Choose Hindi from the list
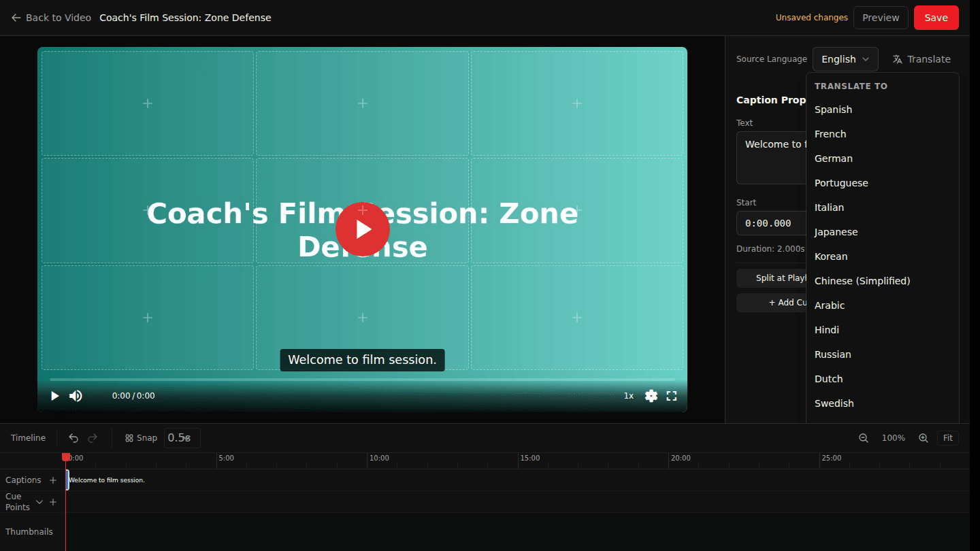The image size is (980, 551). [x=883, y=330]
